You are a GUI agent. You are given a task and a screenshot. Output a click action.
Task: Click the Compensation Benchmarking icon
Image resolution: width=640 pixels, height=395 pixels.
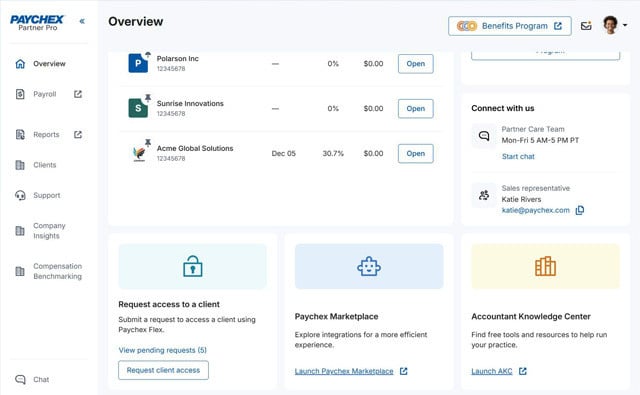tap(20, 271)
